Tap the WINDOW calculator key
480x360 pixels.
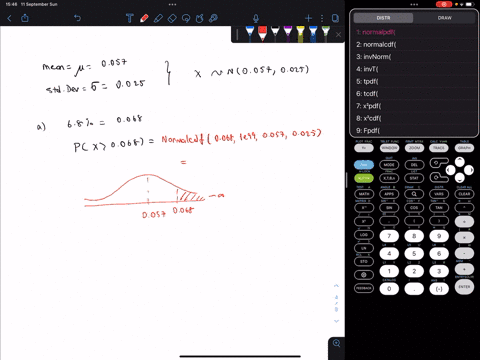(389, 148)
